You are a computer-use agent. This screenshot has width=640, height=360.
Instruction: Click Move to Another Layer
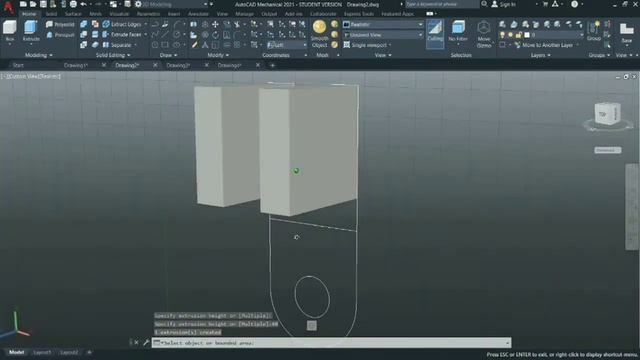(x=543, y=45)
